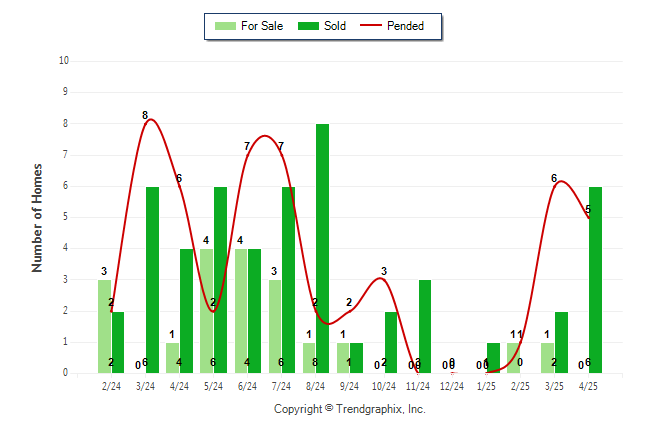
Task: Click the 6/24 For Sale bar
Action: point(241,311)
